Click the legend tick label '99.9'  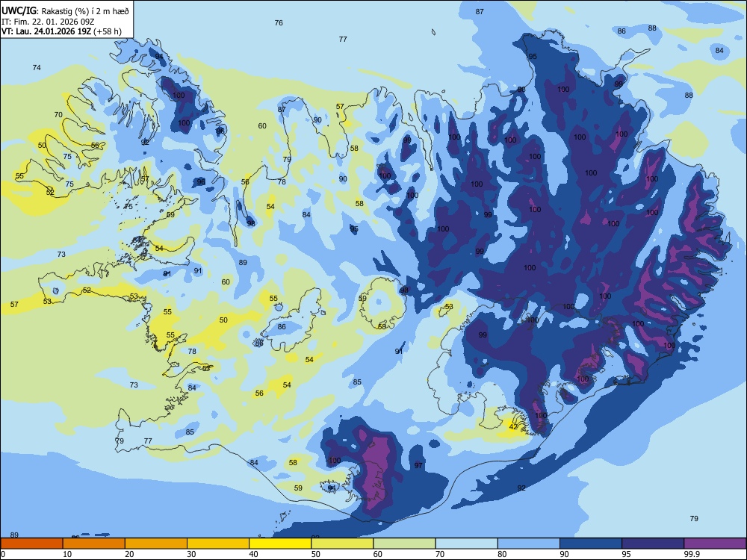pyautogui.click(x=691, y=554)
